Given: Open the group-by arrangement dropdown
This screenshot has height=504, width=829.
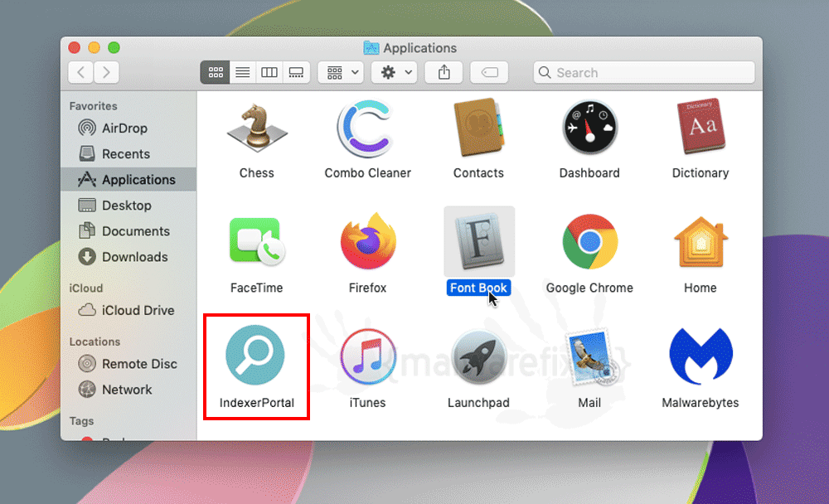Looking at the screenshot, I should (341, 72).
